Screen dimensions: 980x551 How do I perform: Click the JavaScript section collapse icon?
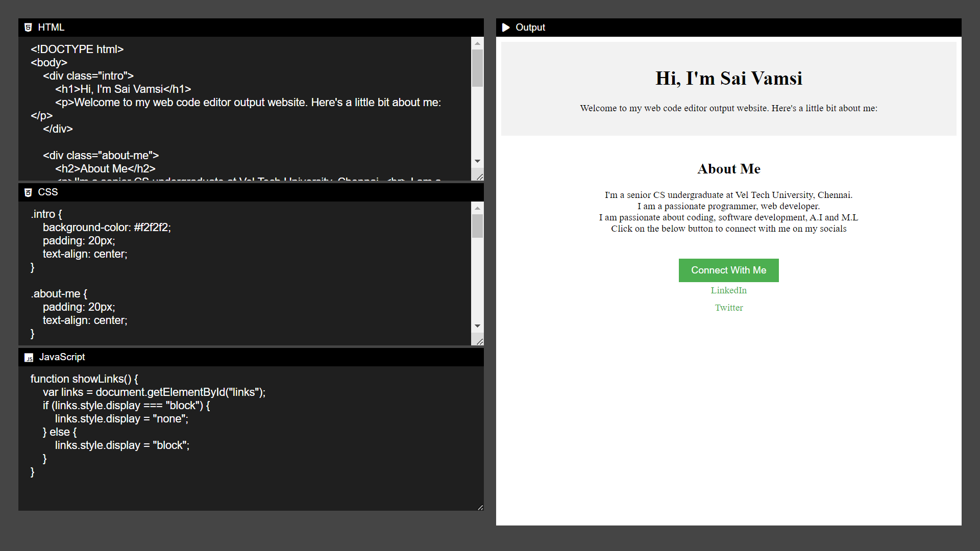28,357
